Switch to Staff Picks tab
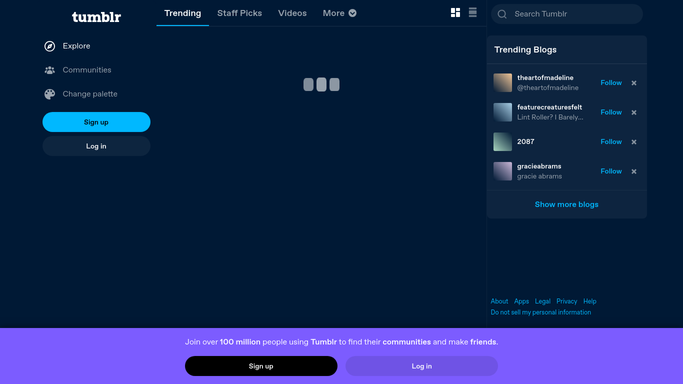This screenshot has width=683, height=384. coord(240,13)
